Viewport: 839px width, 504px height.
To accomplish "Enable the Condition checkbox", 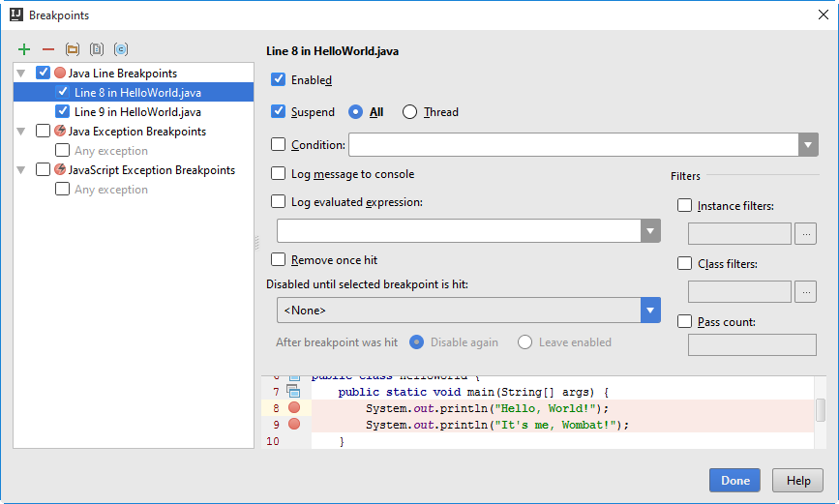I will click(x=279, y=144).
